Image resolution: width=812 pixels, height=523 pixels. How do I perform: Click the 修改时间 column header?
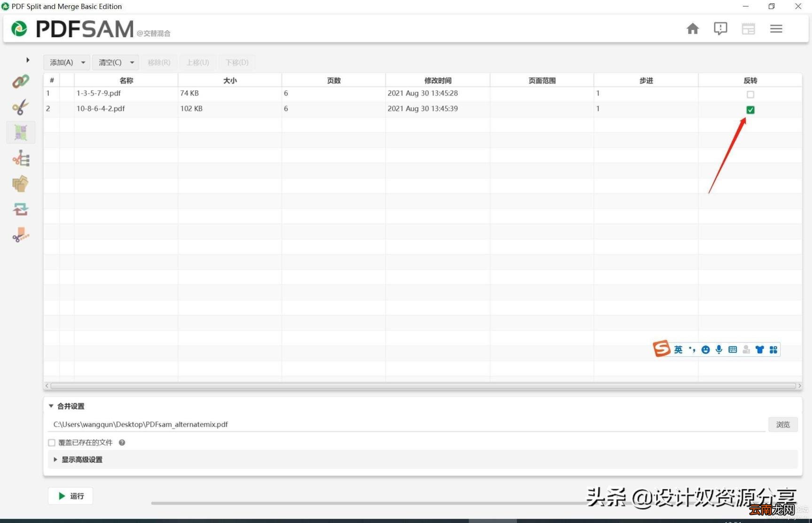click(x=437, y=80)
